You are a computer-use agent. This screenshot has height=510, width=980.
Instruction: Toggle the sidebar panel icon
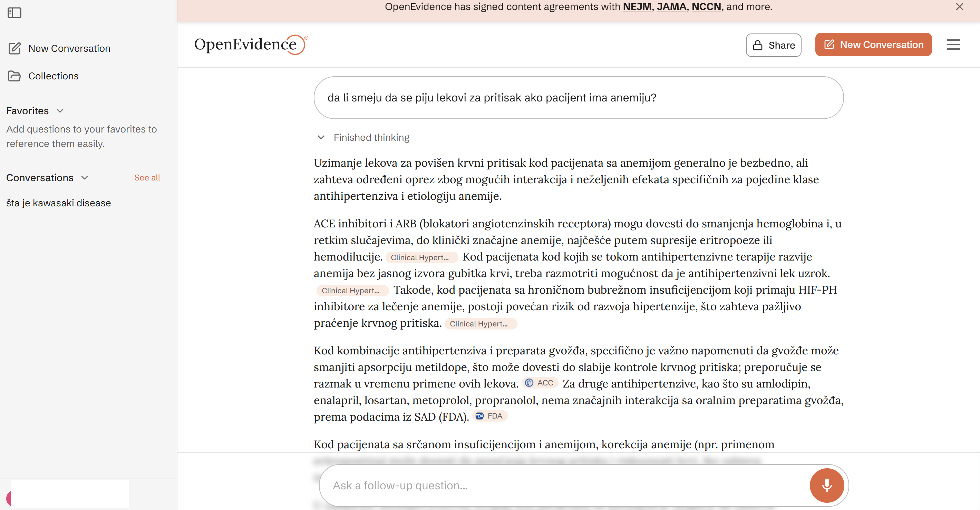(x=14, y=13)
